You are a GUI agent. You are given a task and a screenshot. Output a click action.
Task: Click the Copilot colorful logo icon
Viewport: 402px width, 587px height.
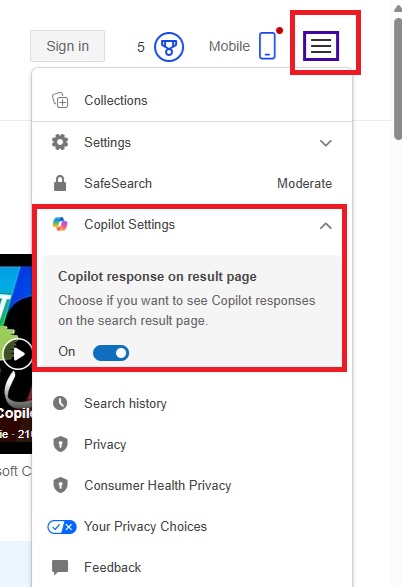tap(60, 224)
